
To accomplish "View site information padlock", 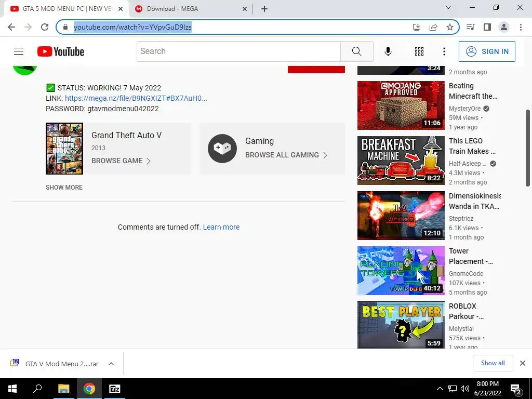I will pyautogui.click(x=65, y=27).
